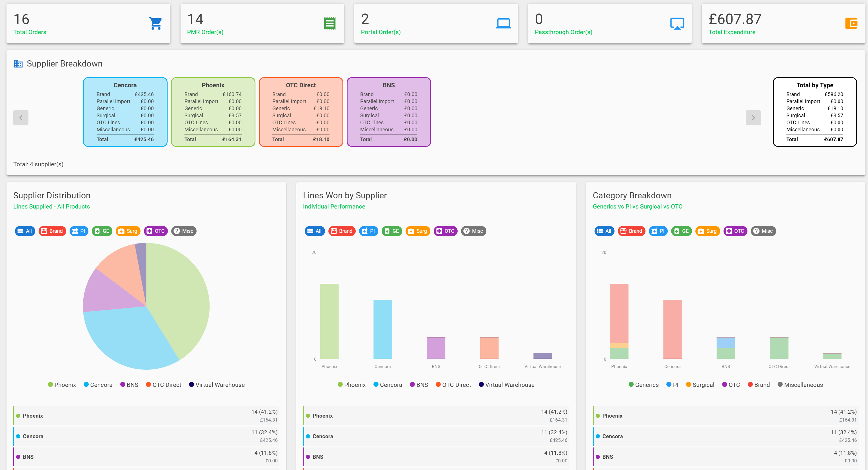Click the PMR Orders receipt icon
Screen dimensions: 868x470
(330, 23)
